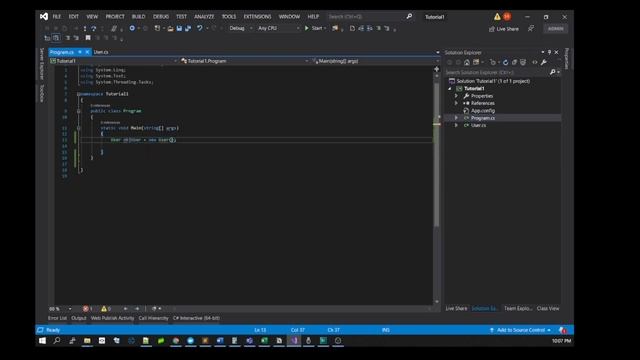The image size is (640, 360).
Task: Click Add to Source Control
Action: (521, 330)
